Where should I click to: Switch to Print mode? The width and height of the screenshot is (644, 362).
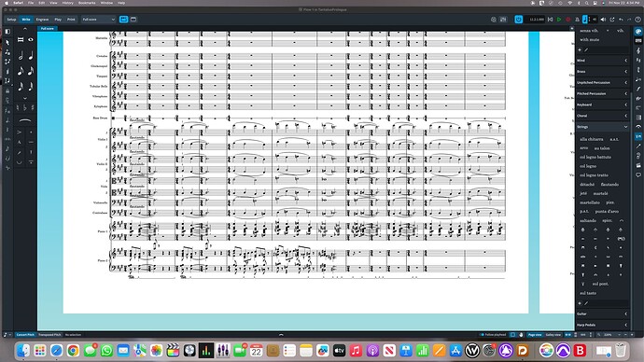[71, 20]
